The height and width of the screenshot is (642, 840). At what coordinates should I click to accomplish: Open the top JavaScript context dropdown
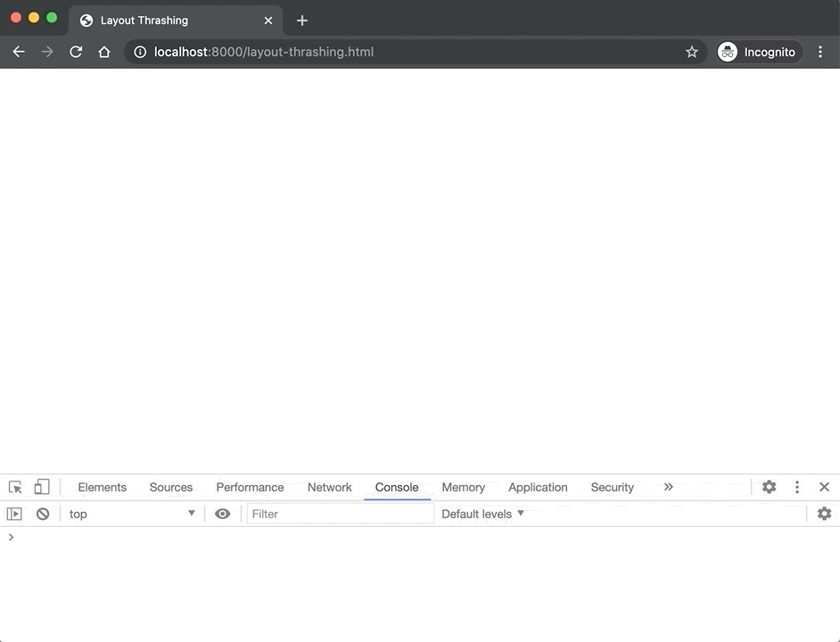pos(132,514)
